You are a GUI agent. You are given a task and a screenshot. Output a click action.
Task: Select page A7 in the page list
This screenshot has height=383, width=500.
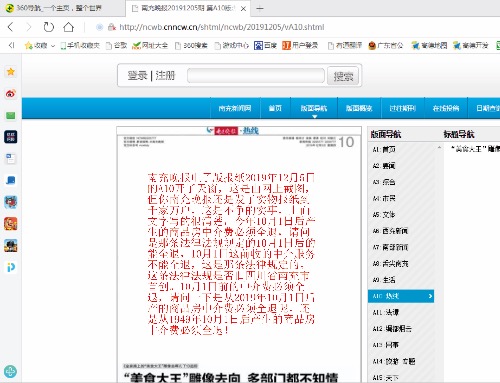tap(401, 247)
